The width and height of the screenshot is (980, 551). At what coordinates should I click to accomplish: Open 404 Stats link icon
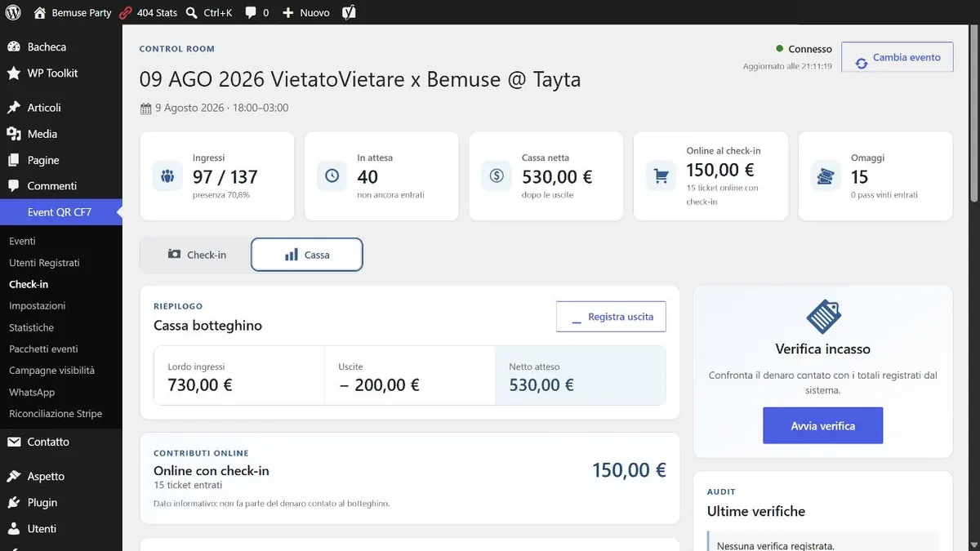click(x=125, y=12)
